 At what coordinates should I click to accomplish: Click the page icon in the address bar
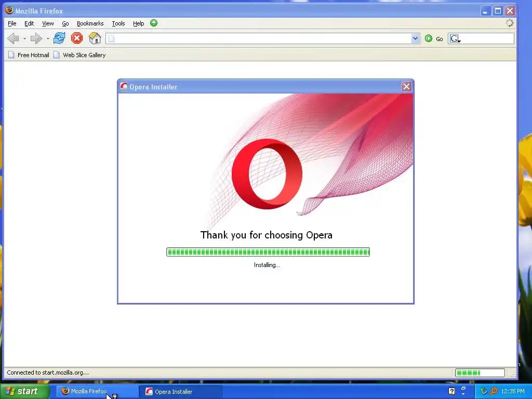pyautogui.click(x=111, y=38)
